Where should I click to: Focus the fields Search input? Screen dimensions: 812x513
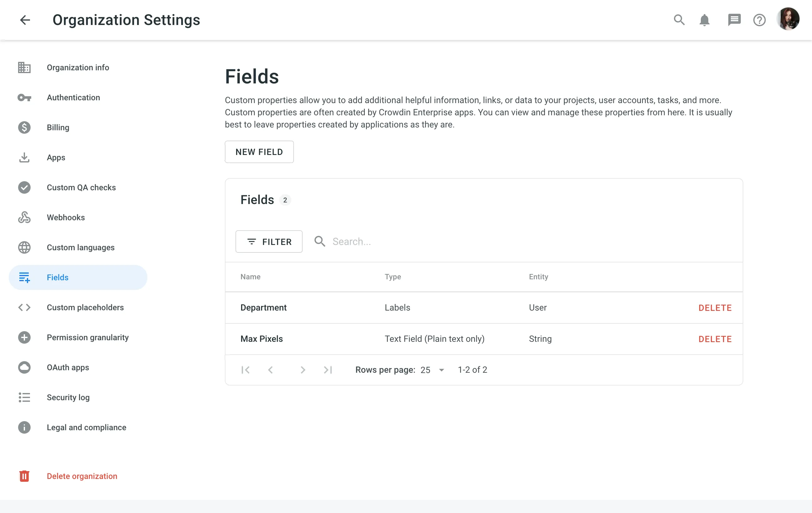pyautogui.click(x=405, y=242)
